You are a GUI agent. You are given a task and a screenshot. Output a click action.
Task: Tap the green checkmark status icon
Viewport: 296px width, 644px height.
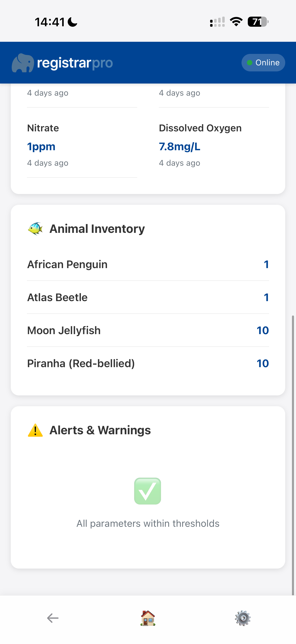point(148,491)
